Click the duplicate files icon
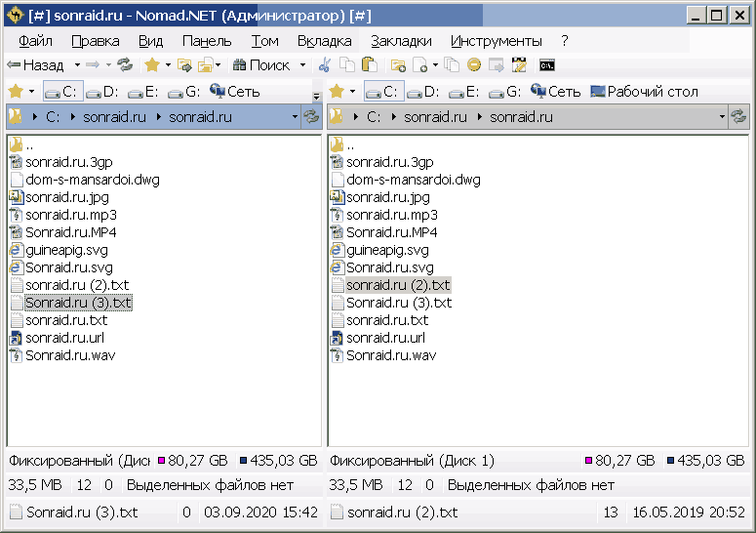Viewport: 756px width, 533px height. tap(453, 64)
